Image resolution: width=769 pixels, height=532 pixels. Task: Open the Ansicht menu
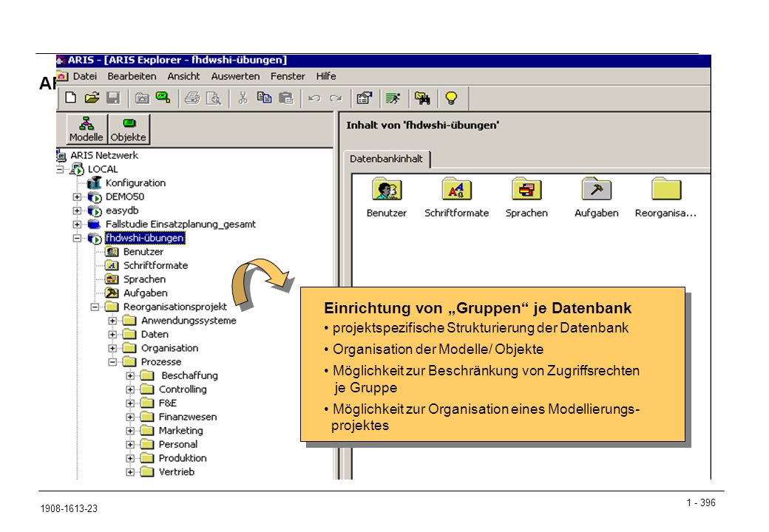pyautogui.click(x=184, y=76)
